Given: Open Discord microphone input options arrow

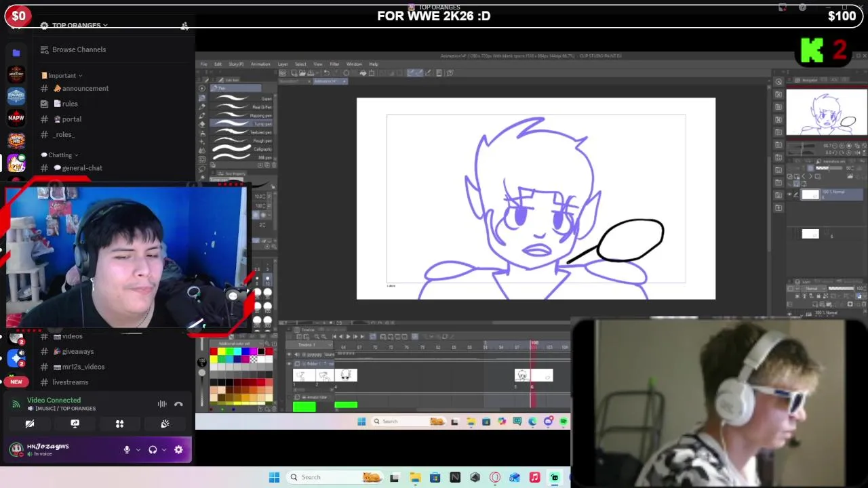Looking at the screenshot, I should tap(138, 449).
